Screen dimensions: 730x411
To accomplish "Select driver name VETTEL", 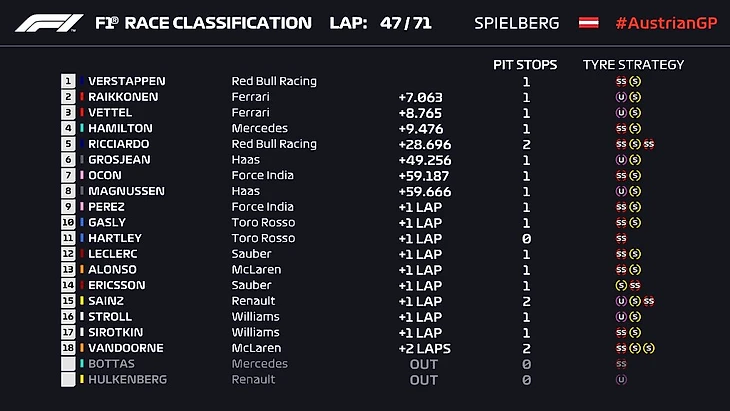I will 110,113.
